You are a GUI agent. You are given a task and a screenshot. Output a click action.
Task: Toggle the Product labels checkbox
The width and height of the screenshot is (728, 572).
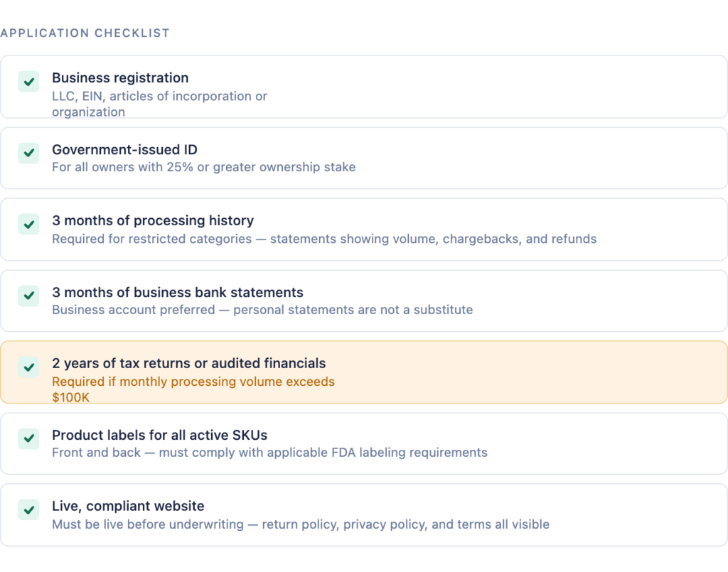(28, 438)
